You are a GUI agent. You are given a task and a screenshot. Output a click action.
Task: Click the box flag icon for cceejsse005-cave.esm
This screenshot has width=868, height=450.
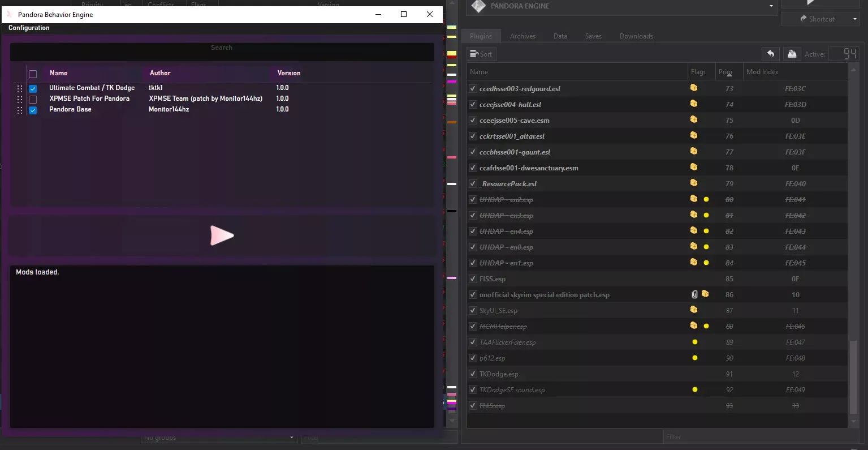694,119
